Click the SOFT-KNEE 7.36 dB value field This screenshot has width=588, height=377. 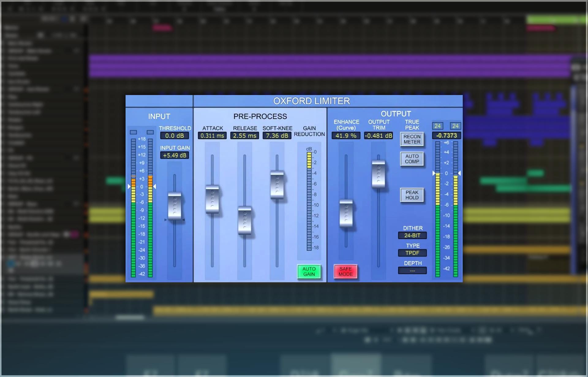277,135
